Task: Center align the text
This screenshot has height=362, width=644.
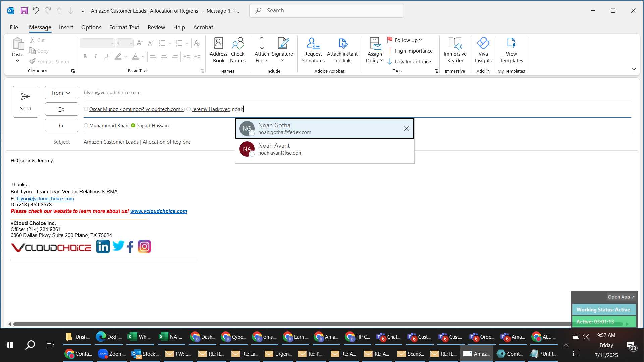Action: point(164,57)
